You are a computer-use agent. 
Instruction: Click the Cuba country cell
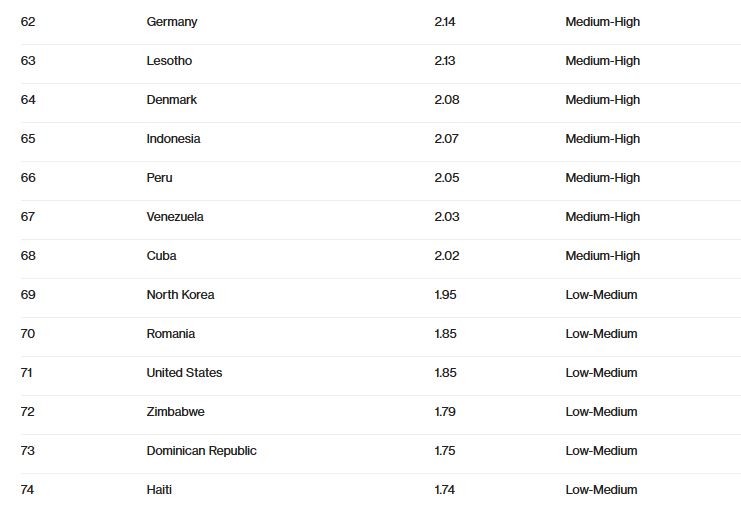pos(161,256)
